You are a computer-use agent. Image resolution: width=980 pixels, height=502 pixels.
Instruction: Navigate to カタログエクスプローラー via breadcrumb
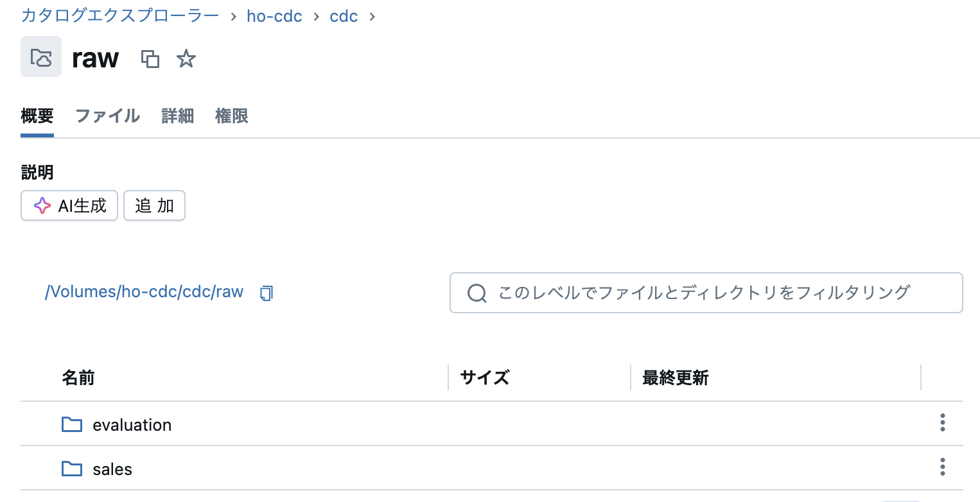point(119,16)
